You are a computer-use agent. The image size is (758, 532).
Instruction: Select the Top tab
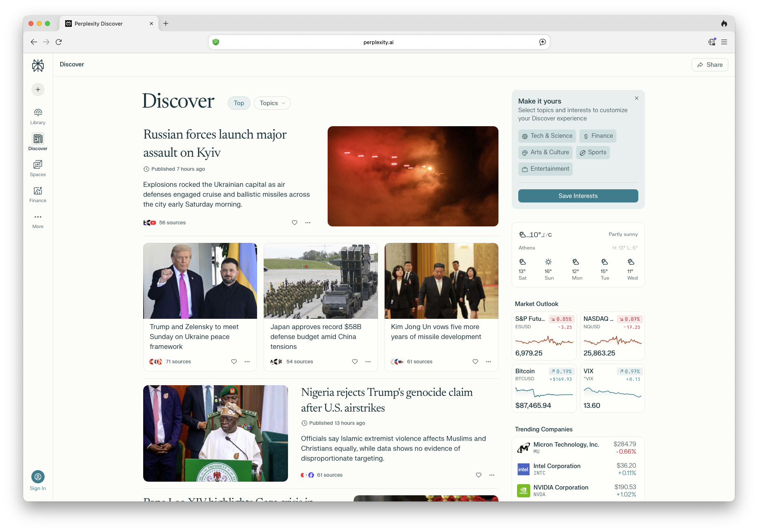[x=239, y=103]
